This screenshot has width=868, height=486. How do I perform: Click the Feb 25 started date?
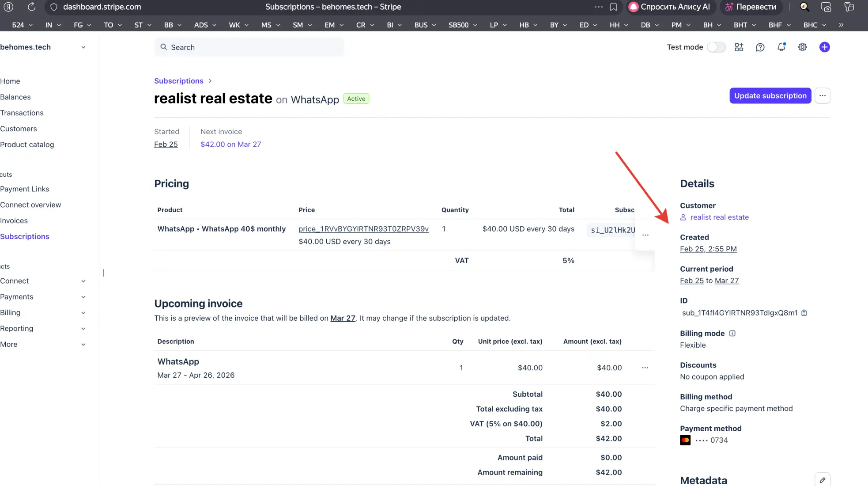[166, 144]
